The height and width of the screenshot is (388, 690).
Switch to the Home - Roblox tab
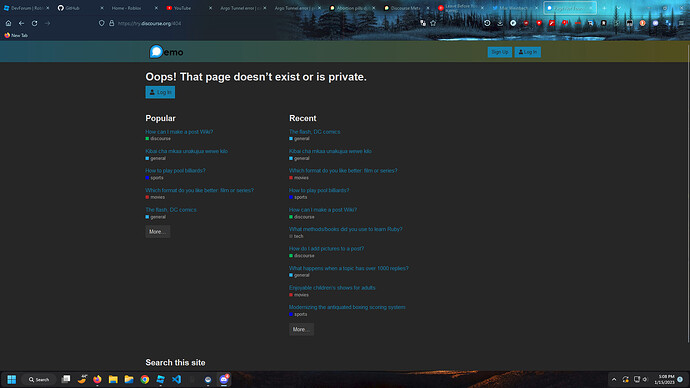(135, 8)
